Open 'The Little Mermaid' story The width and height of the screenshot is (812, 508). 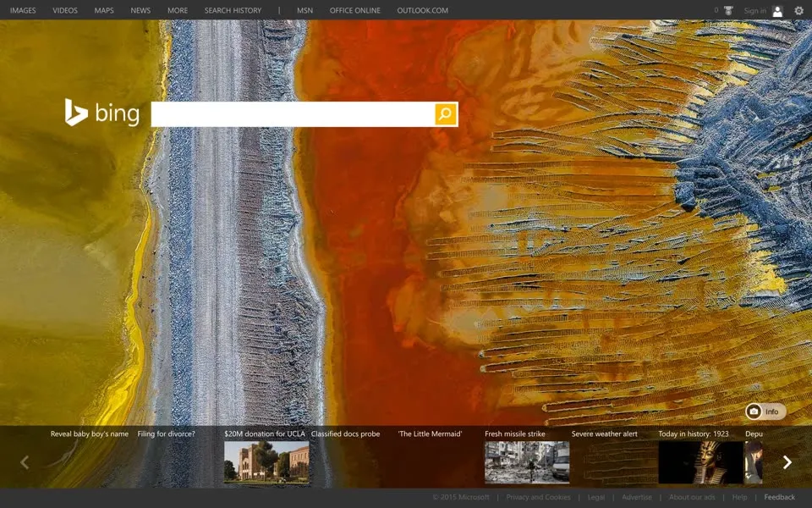[x=430, y=433]
